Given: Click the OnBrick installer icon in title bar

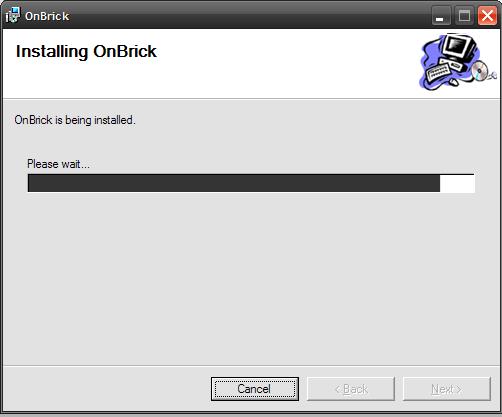Looking at the screenshot, I should point(13,15).
